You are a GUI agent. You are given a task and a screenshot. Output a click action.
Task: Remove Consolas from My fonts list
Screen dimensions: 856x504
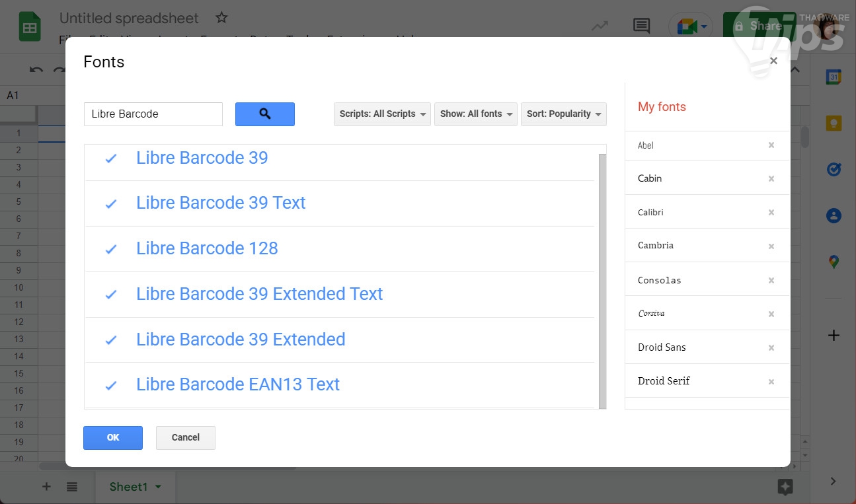tap(771, 281)
